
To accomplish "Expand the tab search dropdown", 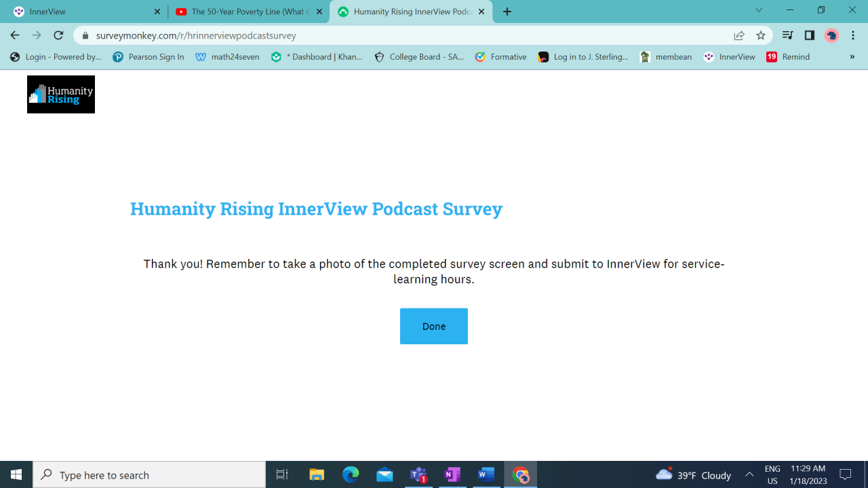I will coord(759,10).
